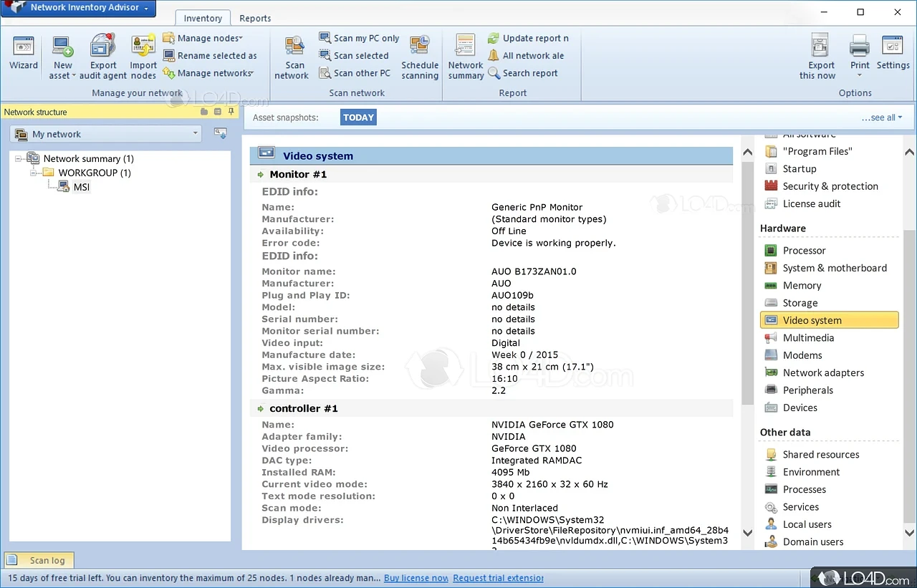Collapse the Monitor #1 section
The height and width of the screenshot is (588, 917).
[261, 175]
